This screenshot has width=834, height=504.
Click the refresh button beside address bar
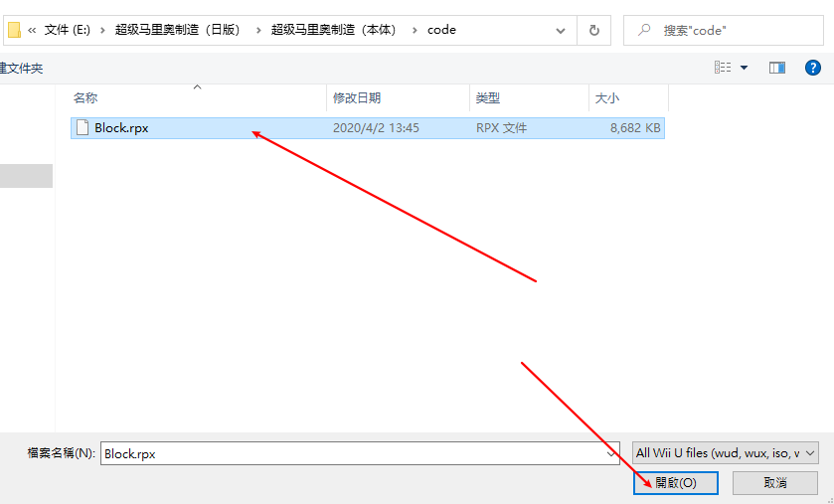(593, 30)
